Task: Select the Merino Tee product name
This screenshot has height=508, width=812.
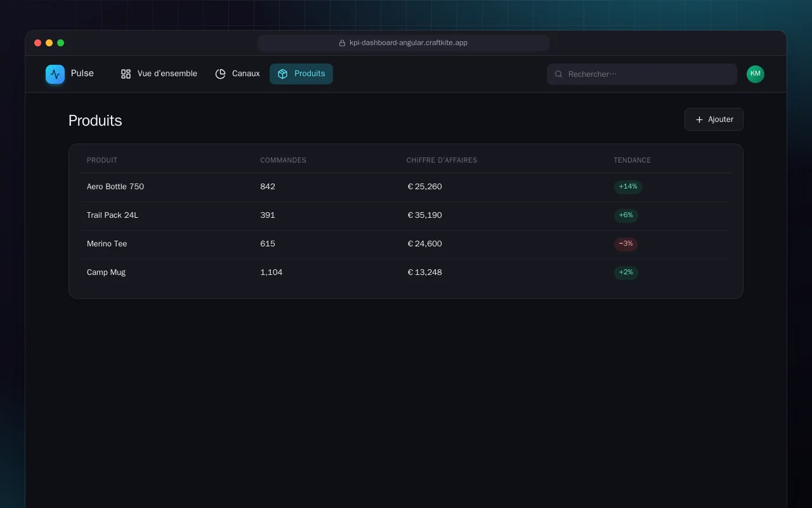Action: 107,244
